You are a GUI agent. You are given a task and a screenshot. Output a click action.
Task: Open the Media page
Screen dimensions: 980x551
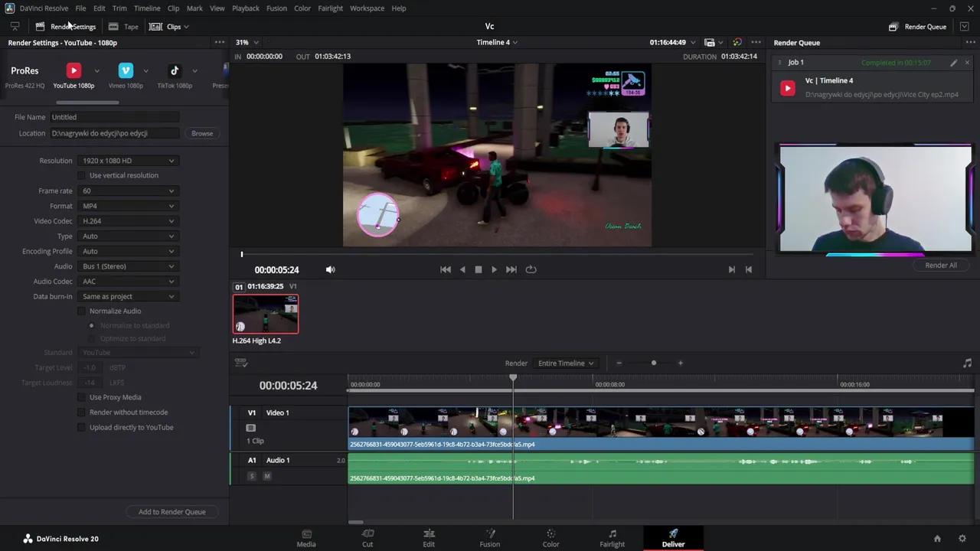pyautogui.click(x=306, y=538)
